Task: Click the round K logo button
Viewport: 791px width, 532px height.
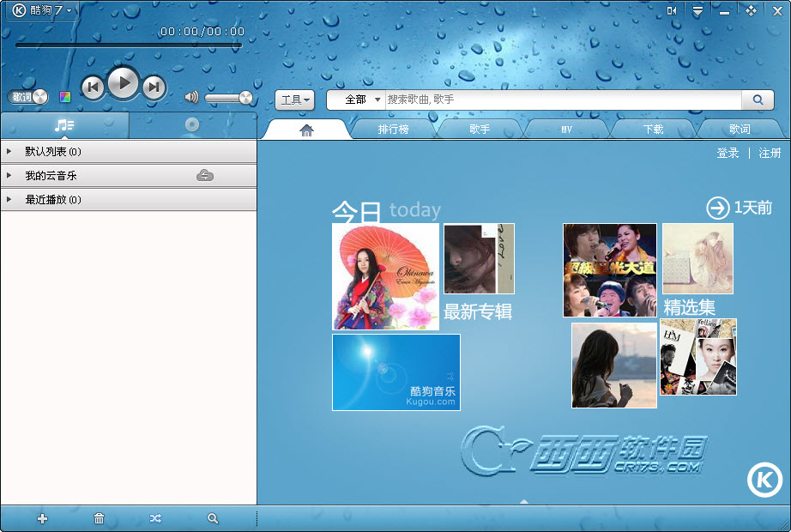Action: click(x=764, y=480)
